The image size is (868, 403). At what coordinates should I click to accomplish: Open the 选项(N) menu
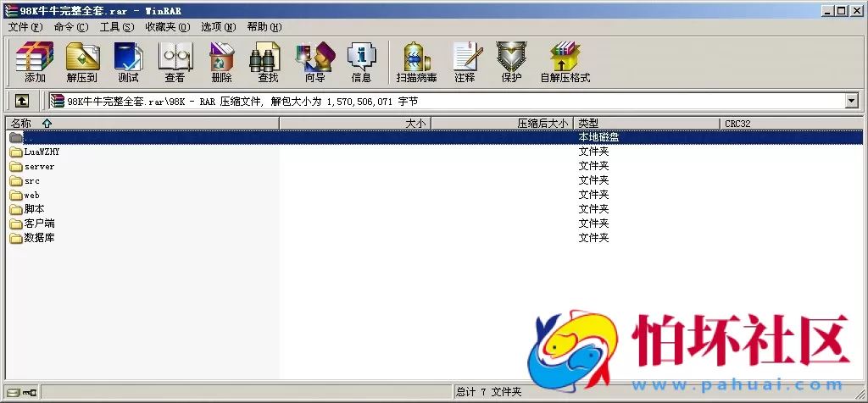(x=219, y=27)
